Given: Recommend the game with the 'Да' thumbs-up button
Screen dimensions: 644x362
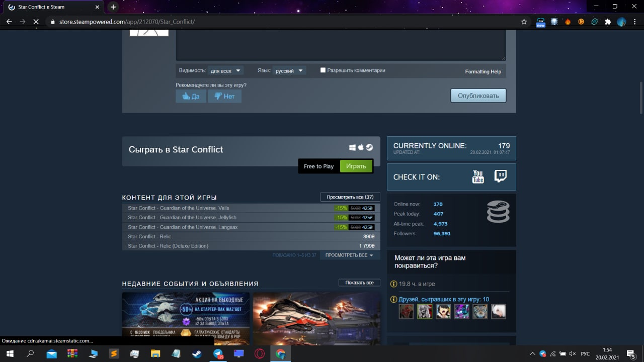Looking at the screenshot, I should point(191,96).
